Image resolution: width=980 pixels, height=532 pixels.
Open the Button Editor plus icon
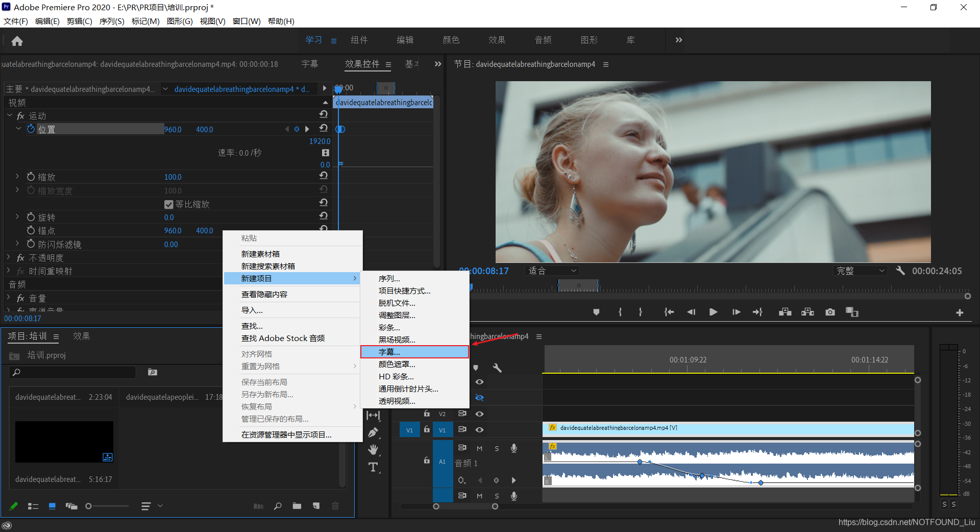(x=960, y=312)
